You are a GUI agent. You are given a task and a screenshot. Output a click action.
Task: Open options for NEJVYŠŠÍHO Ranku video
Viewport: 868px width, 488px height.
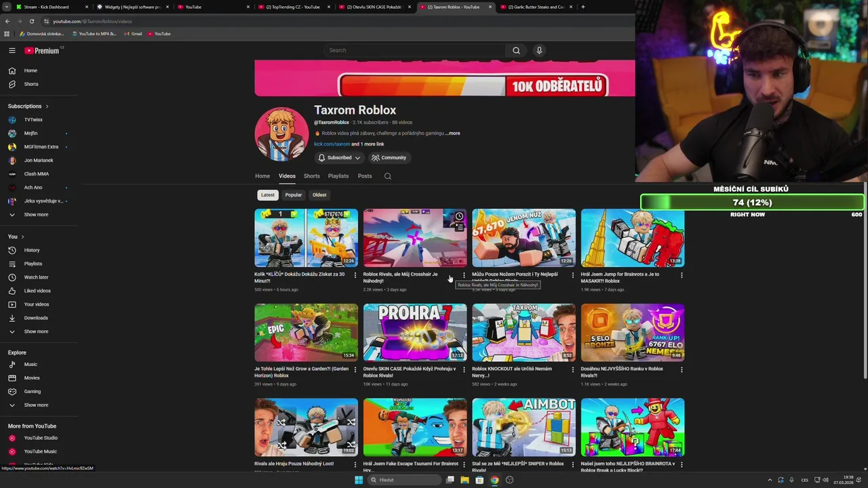[x=682, y=369]
